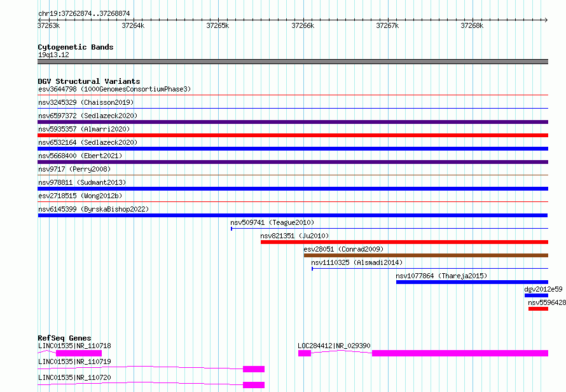This screenshot has height=392, width=566.
Task: Click the purple bar under nsv5668400
Action: (293, 162)
